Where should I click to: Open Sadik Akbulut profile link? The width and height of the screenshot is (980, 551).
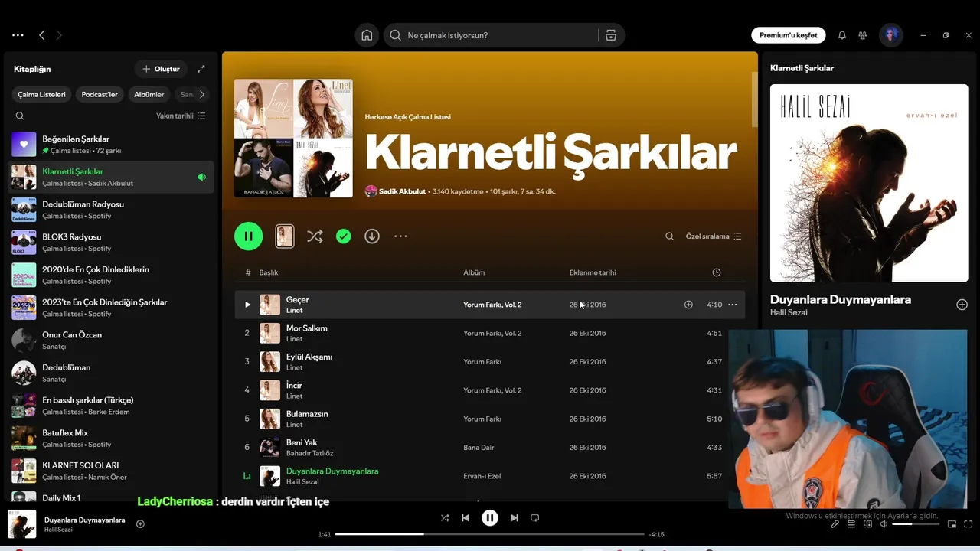(402, 191)
